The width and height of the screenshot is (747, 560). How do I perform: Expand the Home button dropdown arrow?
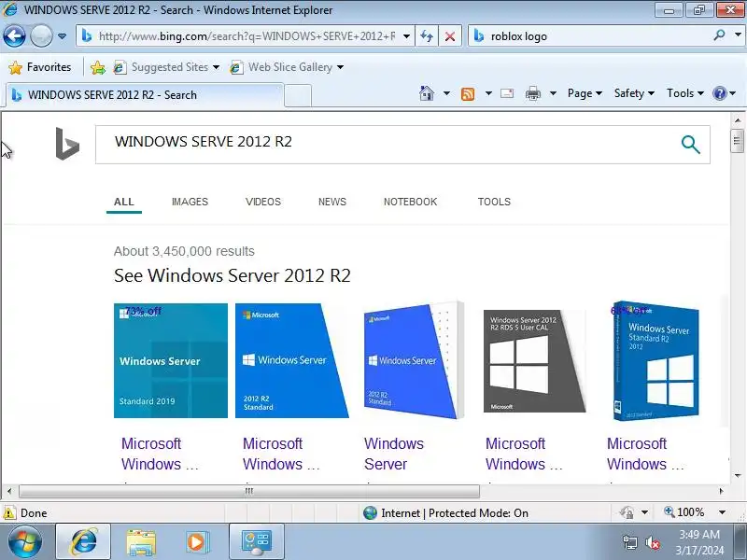coord(446,93)
